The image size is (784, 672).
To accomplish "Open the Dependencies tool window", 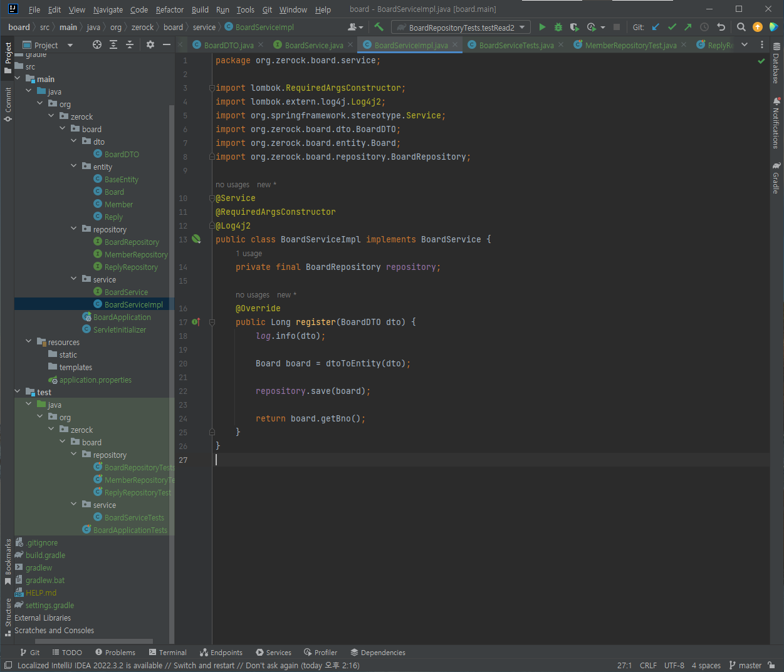I will click(x=378, y=652).
